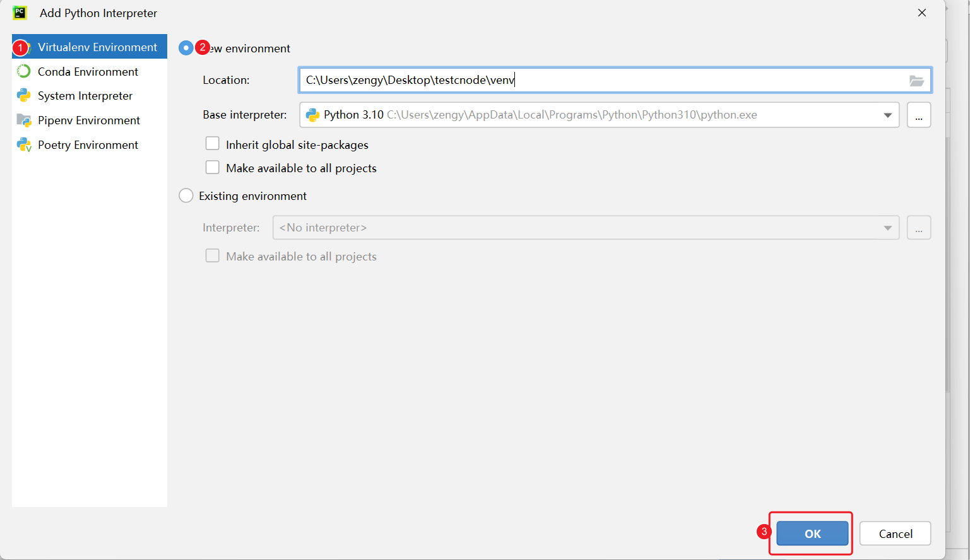Select Conda Environment in the sidebar

tap(90, 71)
